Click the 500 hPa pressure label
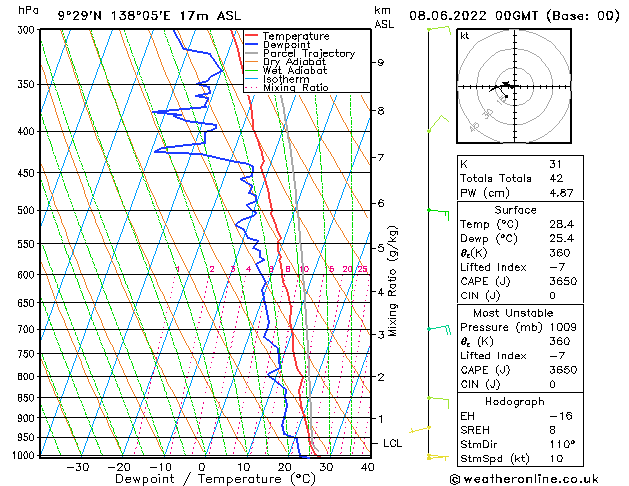This screenshot has height=486, width=629. [28, 211]
